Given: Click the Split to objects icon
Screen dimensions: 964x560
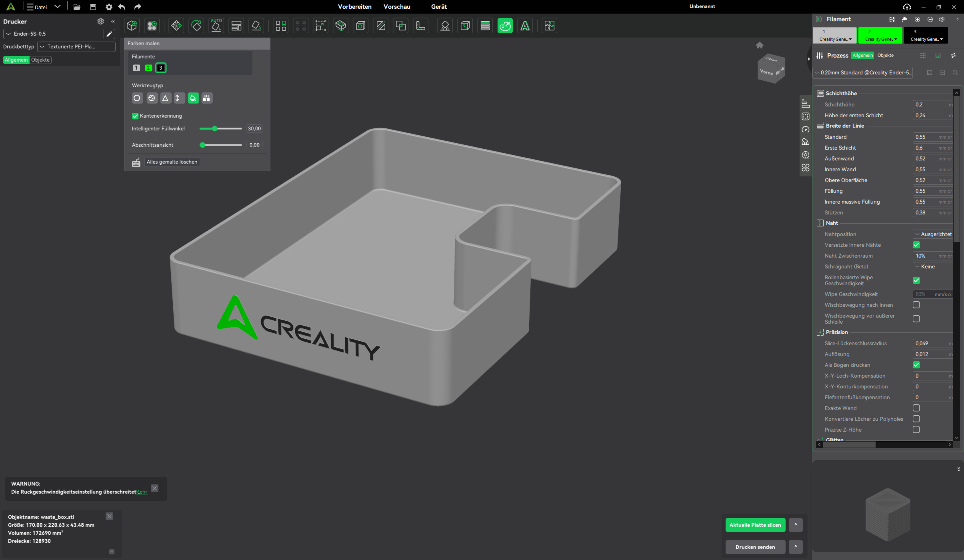Looking at the screenshot, I should coord(281,26).
